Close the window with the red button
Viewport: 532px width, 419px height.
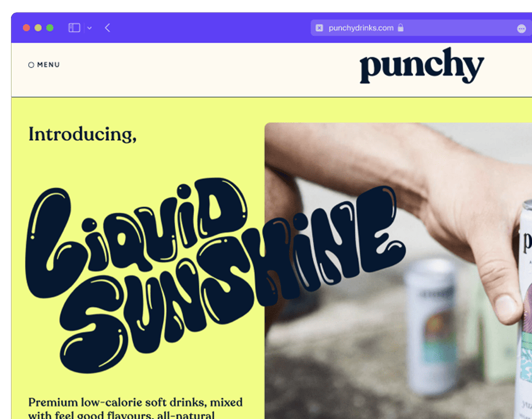click(x=26, y=28)
